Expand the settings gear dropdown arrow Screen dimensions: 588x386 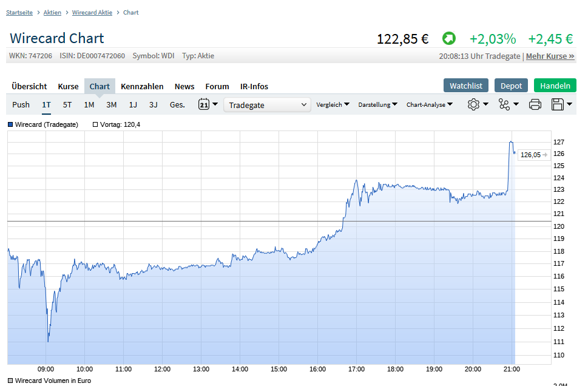pyautogui.click(x=485, y=104)
